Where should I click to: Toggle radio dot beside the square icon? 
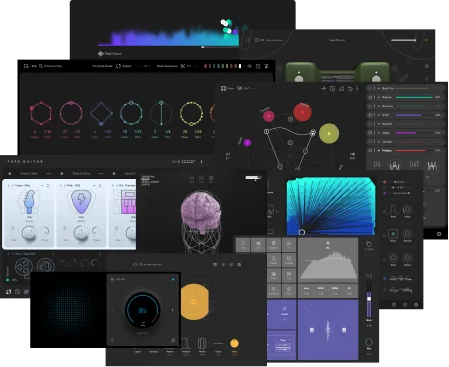click(x=384, y=235)
